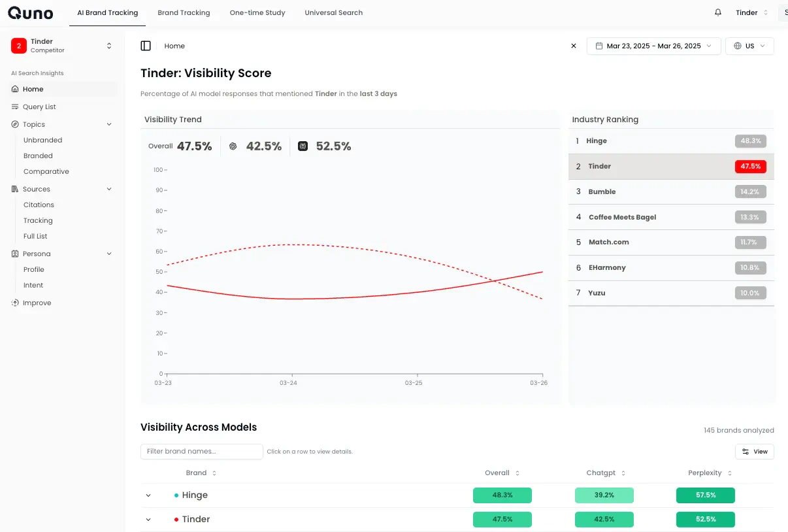Expand the Hinge table row

(x=148, y=495)
